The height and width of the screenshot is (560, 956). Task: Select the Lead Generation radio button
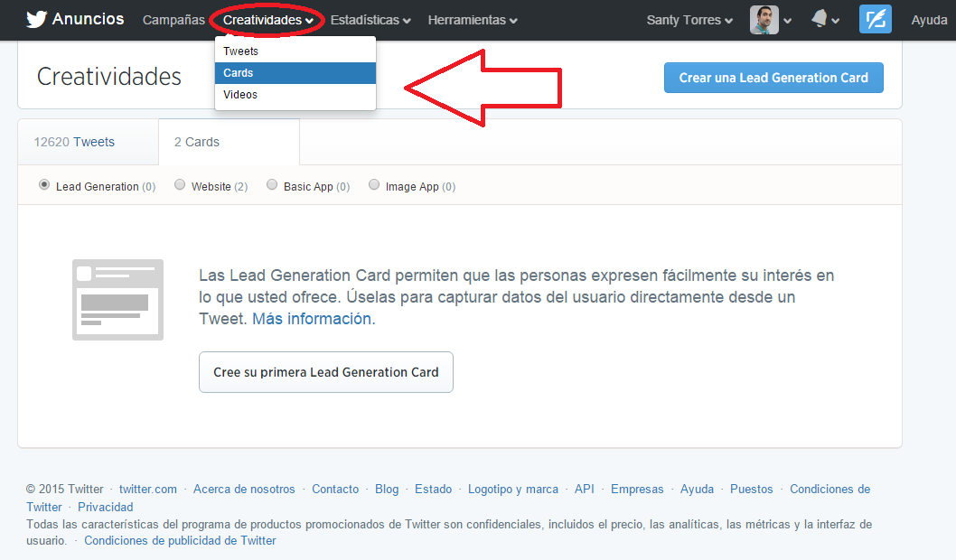(44, 184)
